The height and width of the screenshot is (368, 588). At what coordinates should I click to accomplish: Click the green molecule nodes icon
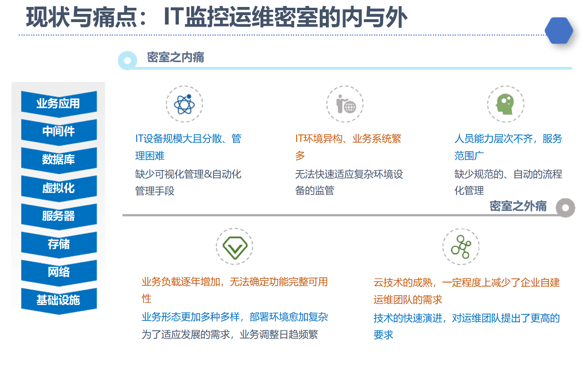461,247
